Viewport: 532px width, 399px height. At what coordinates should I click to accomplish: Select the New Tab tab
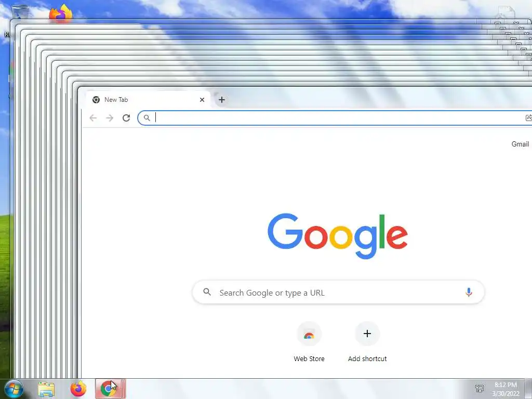pyautogui.click(x=148, y=100)
